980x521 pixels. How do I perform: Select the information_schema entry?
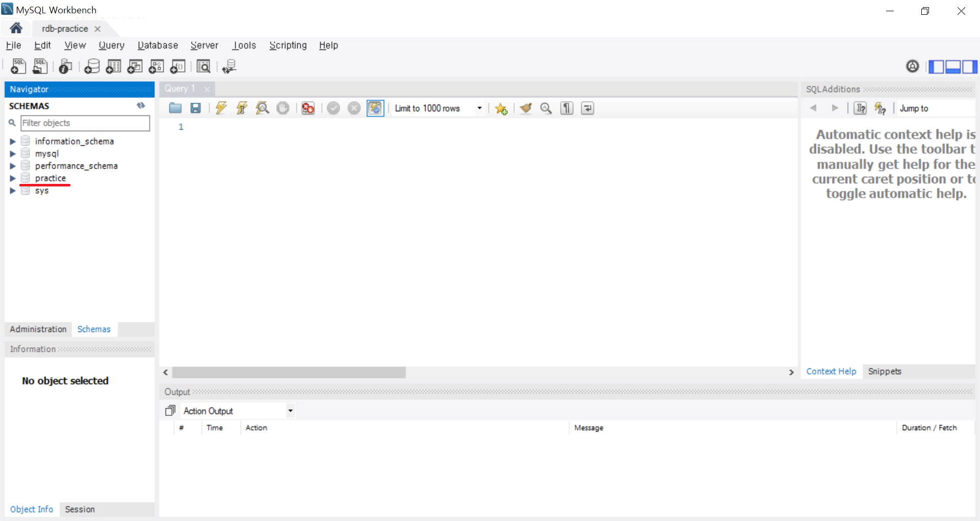tap(75, 141)
